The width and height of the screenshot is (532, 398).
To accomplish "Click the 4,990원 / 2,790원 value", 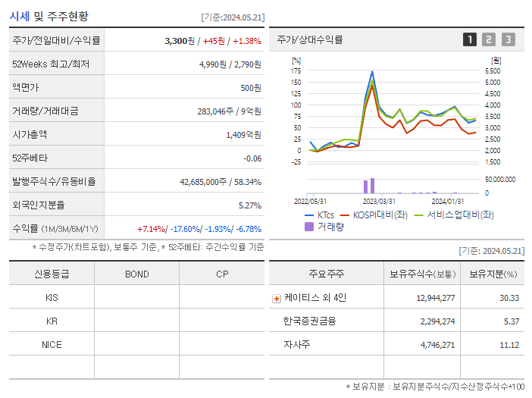I will tap(230, 64).
